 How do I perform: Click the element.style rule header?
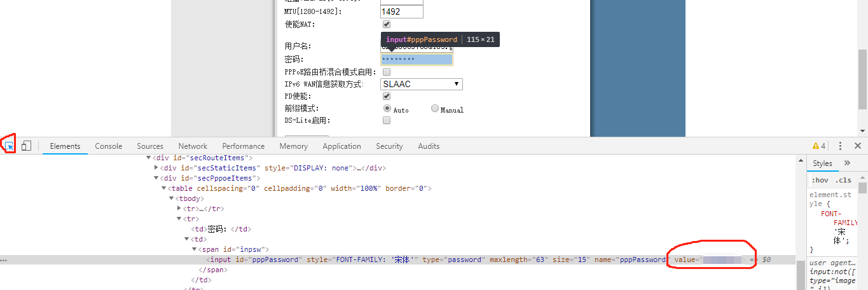(x=830, y=199)
